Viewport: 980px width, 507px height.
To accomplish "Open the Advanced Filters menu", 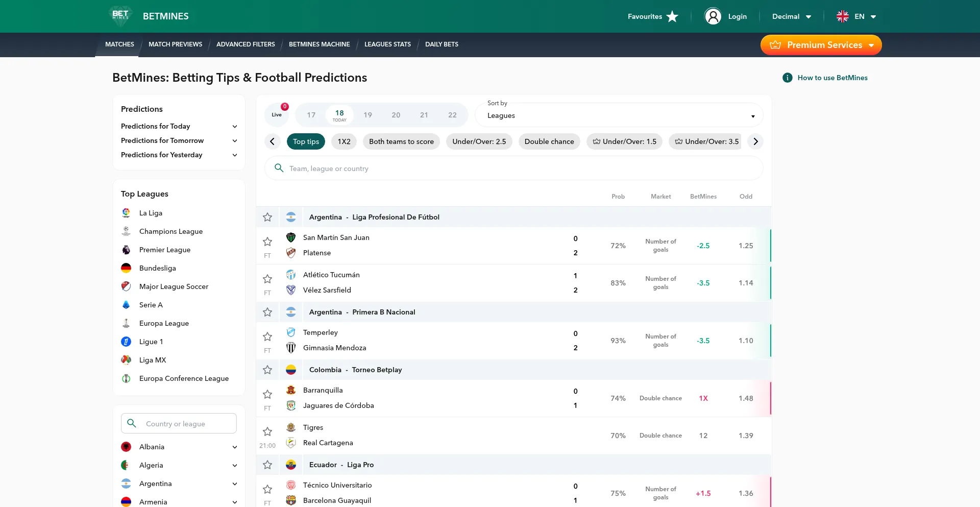I will (246, 44).
